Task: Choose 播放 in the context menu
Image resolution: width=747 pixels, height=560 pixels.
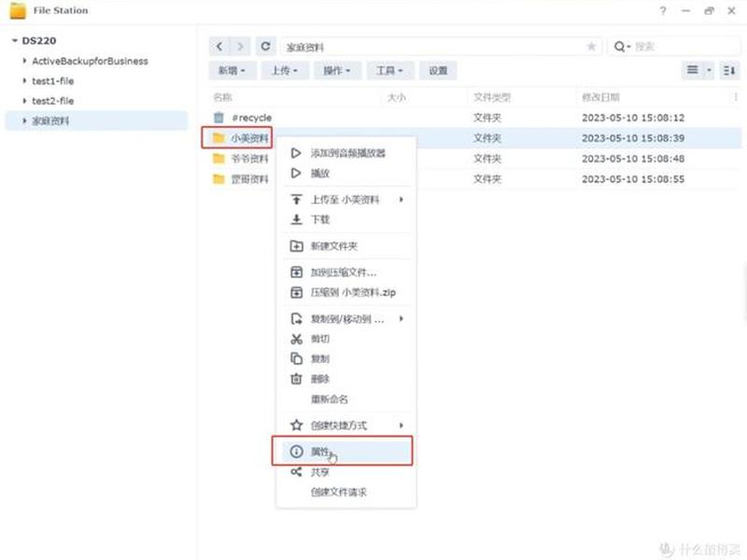Action: point(347,174)
